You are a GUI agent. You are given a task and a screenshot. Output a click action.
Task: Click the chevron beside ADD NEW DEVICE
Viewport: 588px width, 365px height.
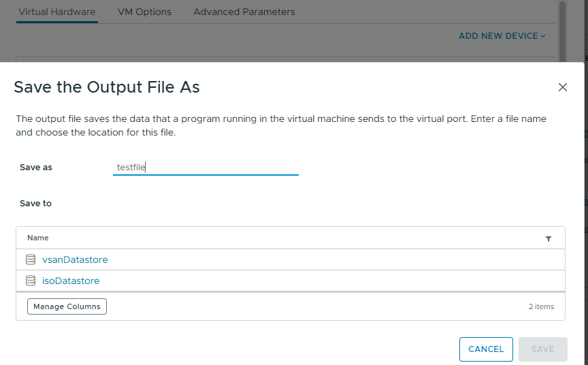[543, 36]
